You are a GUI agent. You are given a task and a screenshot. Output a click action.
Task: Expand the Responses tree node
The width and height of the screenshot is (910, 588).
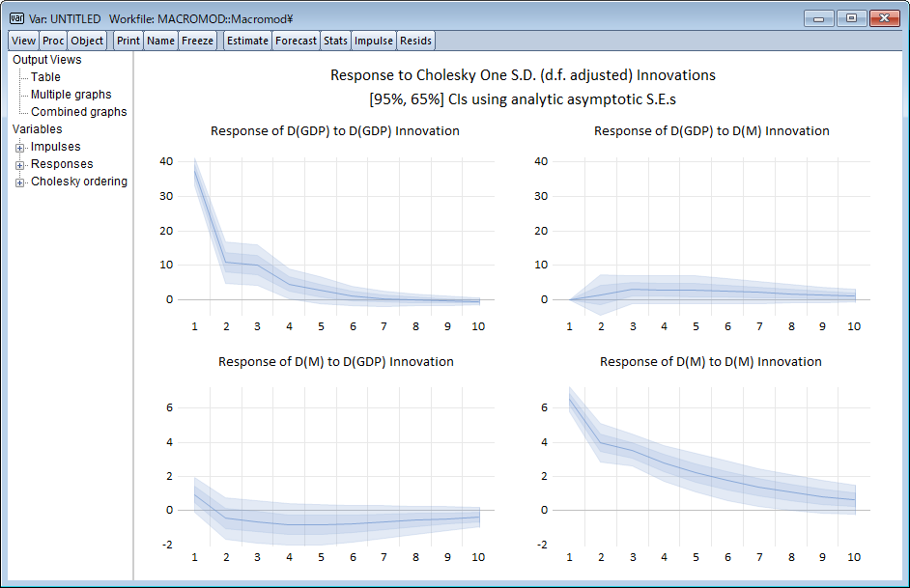(x=19, y=165)
